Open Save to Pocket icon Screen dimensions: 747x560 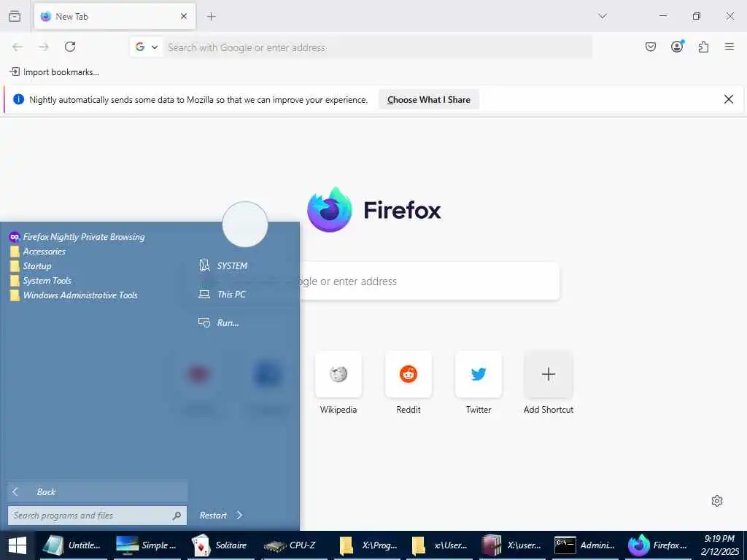tap(651, 47)
